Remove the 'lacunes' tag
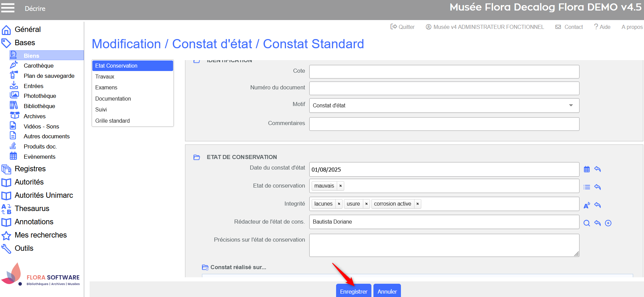The height and width of the screenshot is (297, 644). click(x=339, y=204)
